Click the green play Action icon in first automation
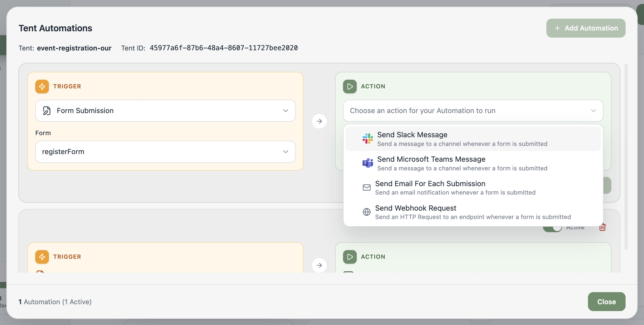This screenshot has height=325, width=644. coord(350,87)
